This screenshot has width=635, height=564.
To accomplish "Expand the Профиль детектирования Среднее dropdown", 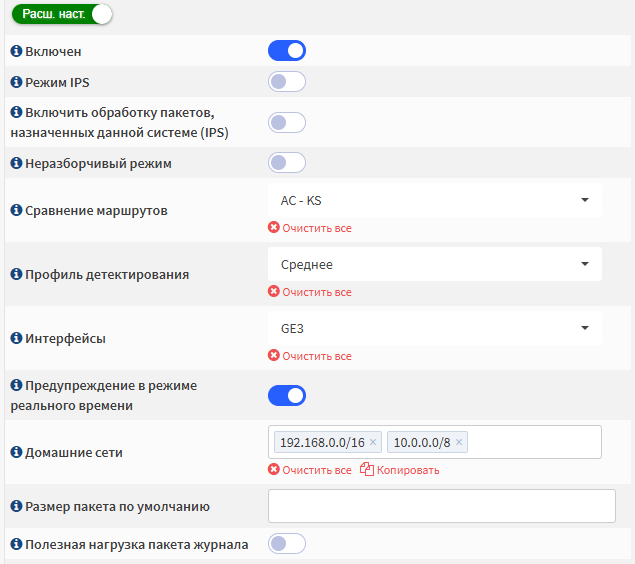I will point(435,264).
